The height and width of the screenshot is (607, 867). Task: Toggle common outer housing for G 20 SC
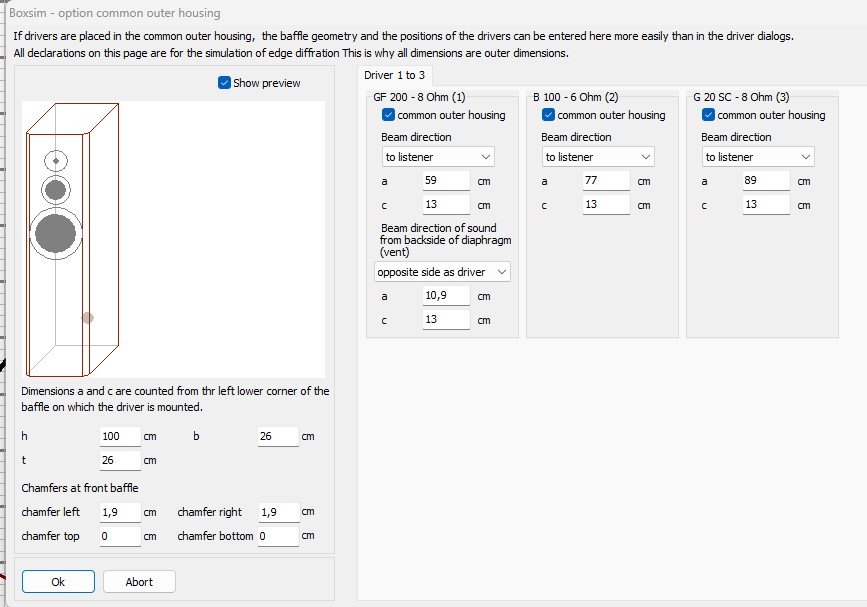point(708,115)
